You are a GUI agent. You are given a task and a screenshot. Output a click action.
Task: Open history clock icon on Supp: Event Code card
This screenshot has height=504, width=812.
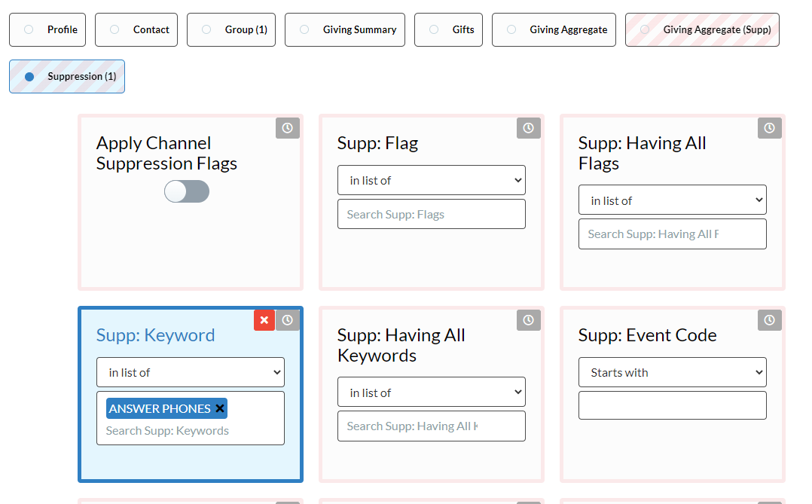point(770,320)
